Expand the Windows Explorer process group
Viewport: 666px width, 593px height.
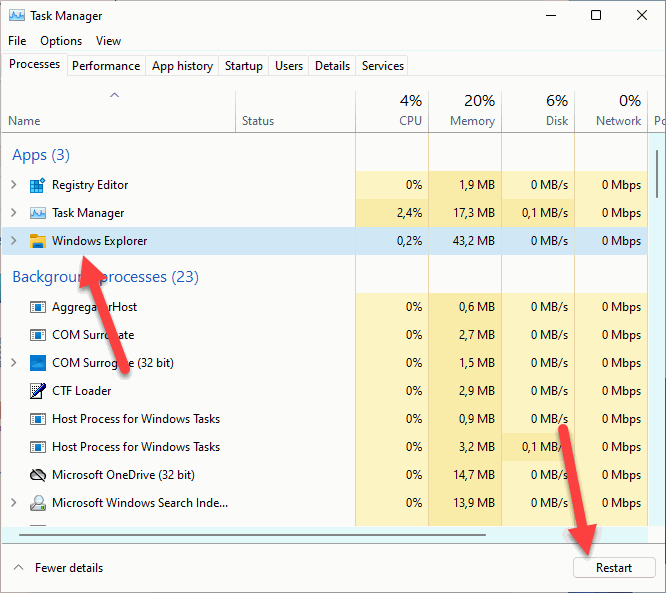(x=14, y=240)
